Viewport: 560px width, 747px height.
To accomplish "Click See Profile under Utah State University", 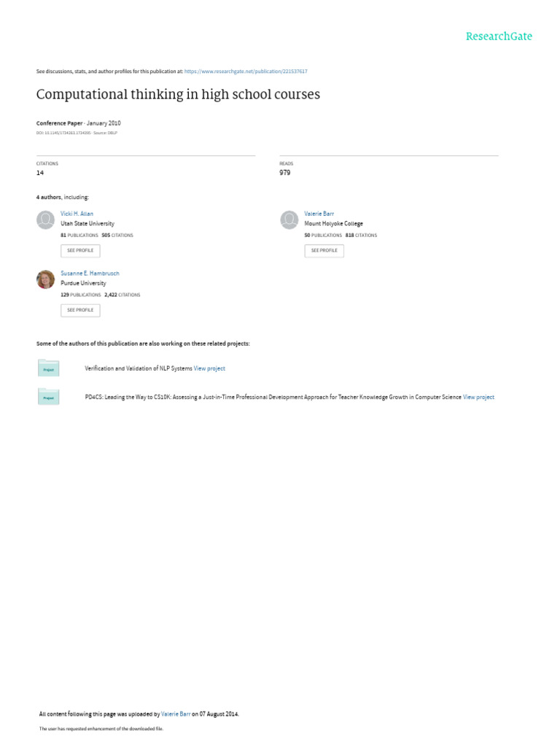I will point(80,251).
